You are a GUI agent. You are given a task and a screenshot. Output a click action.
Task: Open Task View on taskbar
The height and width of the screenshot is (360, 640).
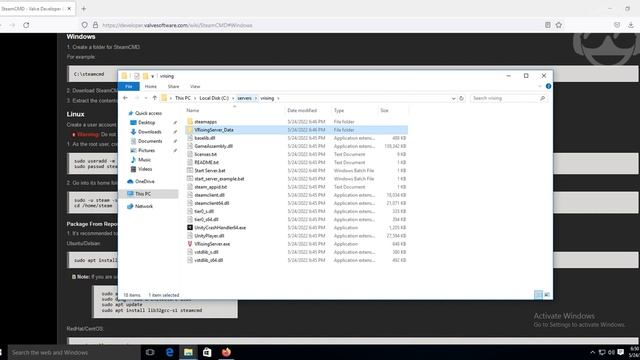tap(150, 352)
